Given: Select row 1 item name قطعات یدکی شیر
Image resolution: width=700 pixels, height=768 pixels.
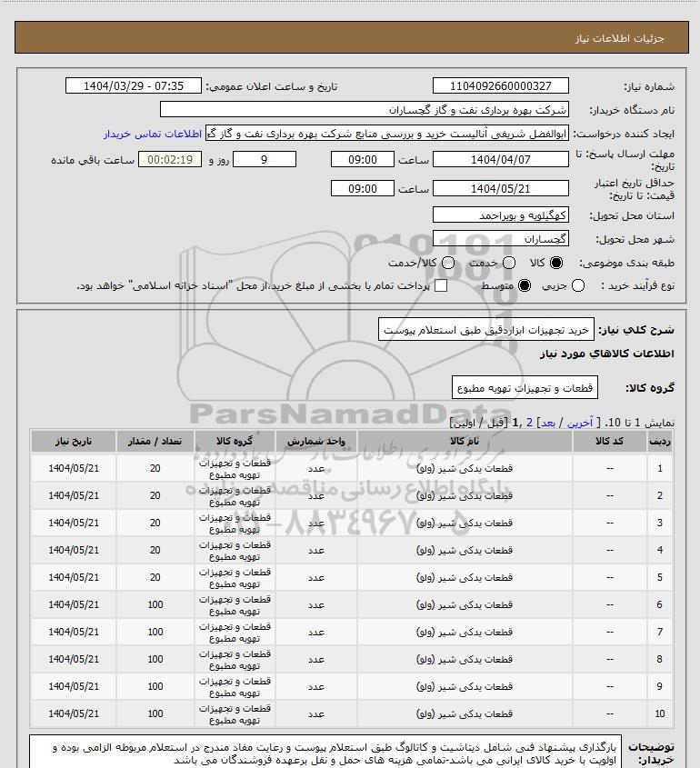Looking at the screenshot, I should click(x=465, y=468).
